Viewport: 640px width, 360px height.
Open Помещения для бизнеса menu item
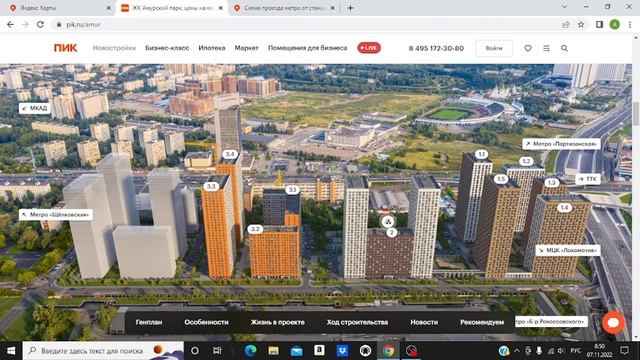(307, 48)
